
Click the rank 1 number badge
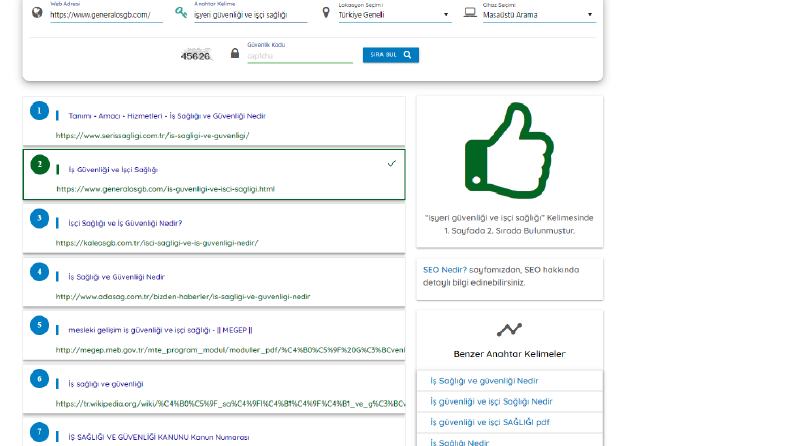pyautogui.click(x=39, y=111)
